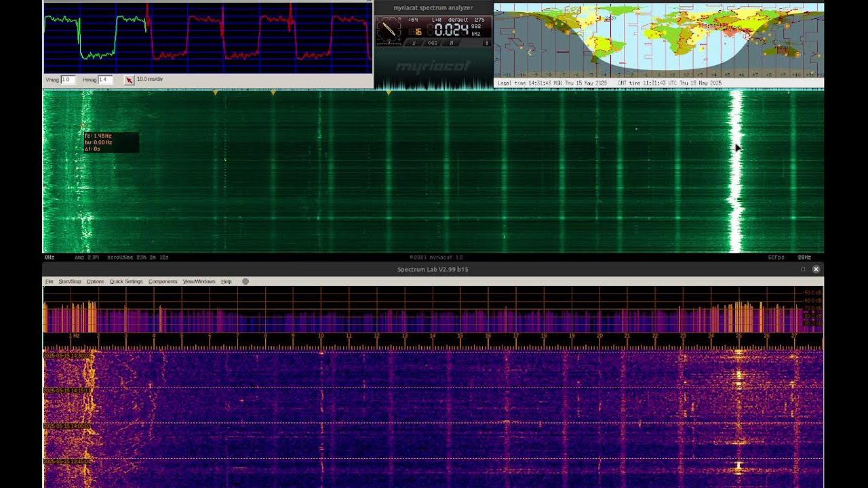Click the '0Hz' label at spectrogram left end
This screenshot has height=488, width=868.
point(50,258)
